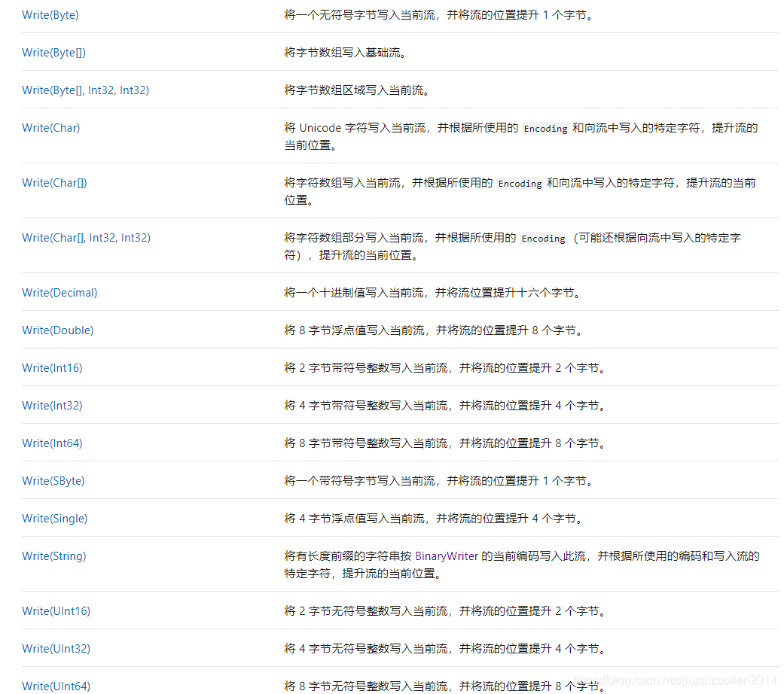The width and height of the screenshot is (784, 694).
Task: Select the Write(Char[], Int32, Int32) link
Action: pos(86,237)
